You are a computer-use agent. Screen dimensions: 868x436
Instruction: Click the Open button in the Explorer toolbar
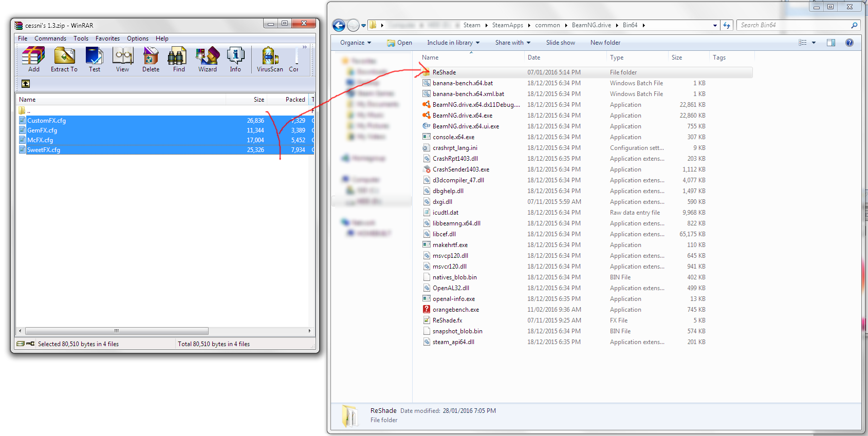click(399, 43)
